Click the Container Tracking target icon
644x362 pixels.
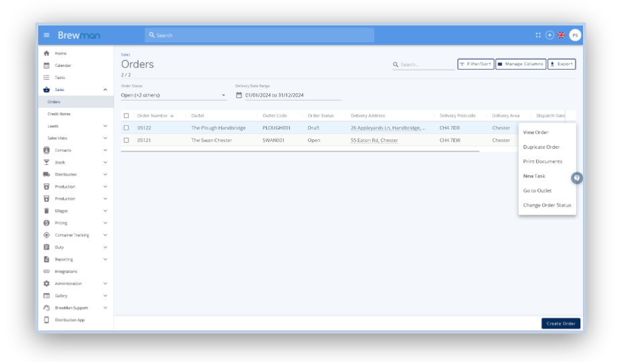coord(46,235)
